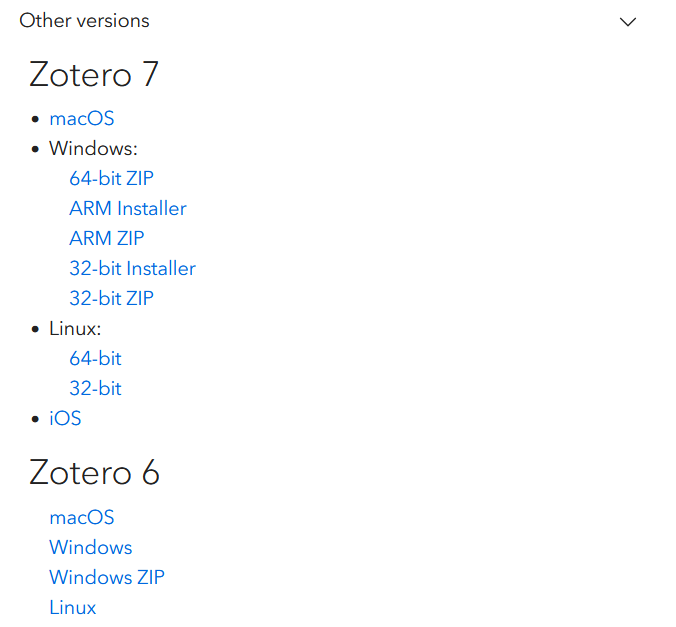The width and height of the screenshot is (676, 627).
Task: Download the Windows 32-bit ZIP file
Action: [x=112, y=298]
